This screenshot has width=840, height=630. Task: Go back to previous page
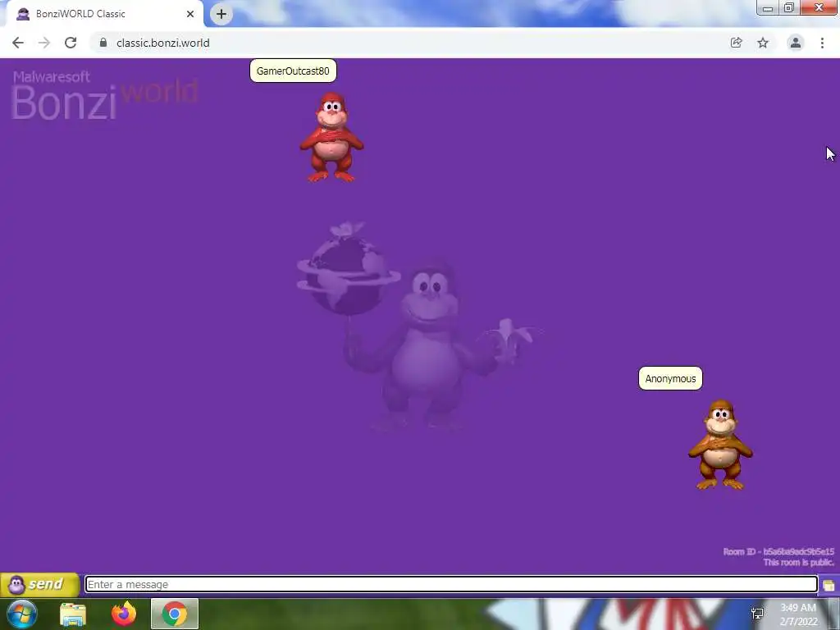click(x=18, y=43)
